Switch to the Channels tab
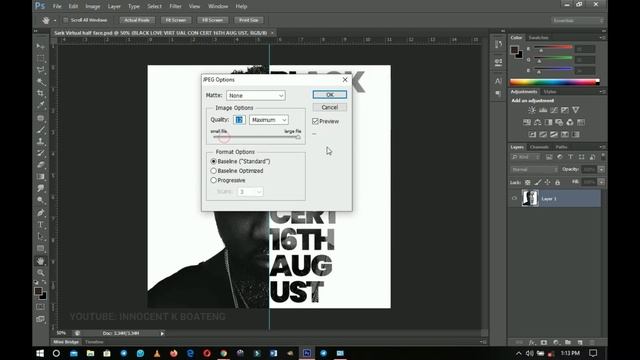The image size is (640, 360). point(539,147)
